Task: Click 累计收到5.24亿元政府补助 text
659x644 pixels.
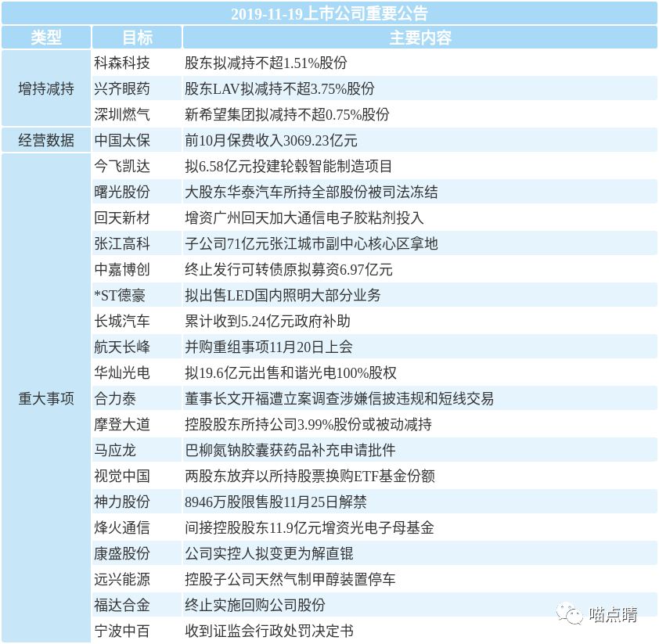Action: [268, 321]
